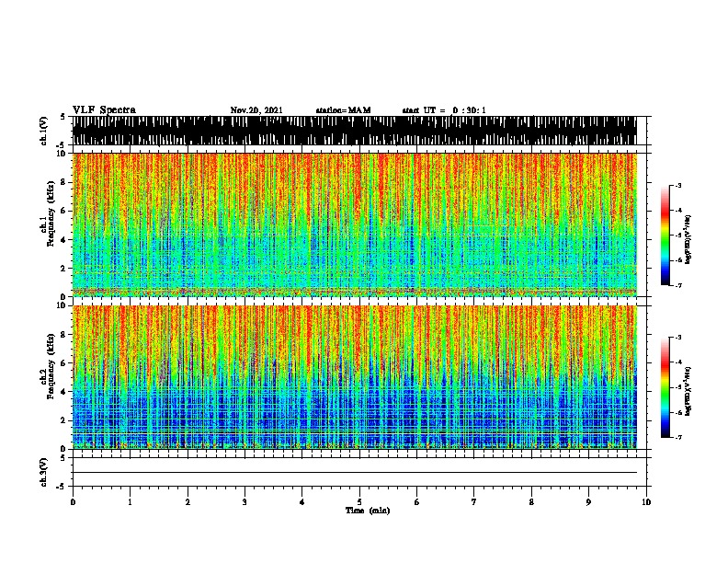Viewport: 728px width, 563px height.
Task: Click the flat ch.3 voltage trace line
Action: (x=355, y=473)
